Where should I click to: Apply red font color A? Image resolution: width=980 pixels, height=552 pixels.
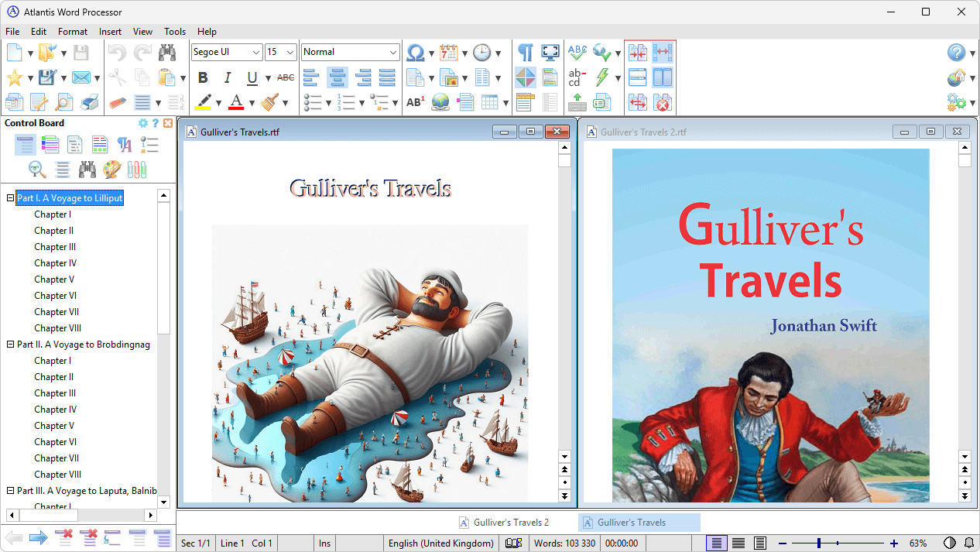[236, 102]
